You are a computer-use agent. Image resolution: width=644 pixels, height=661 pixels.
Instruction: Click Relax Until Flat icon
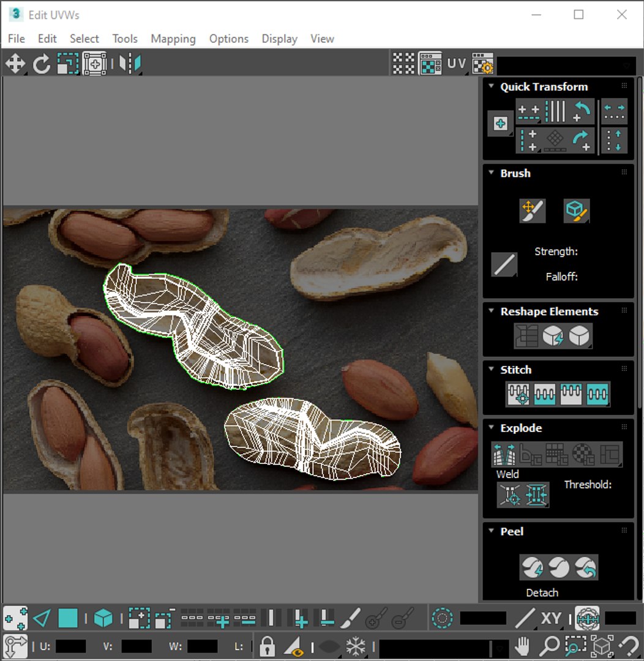(553, 336)
